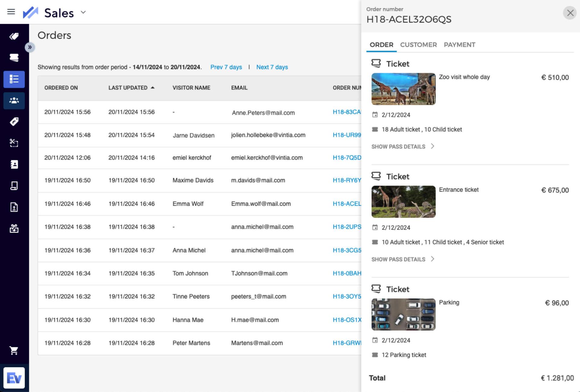Switch to the CUSTOMER tab
Image resolution: width=580 pixels, height=392 pixels.
point(418,45)
